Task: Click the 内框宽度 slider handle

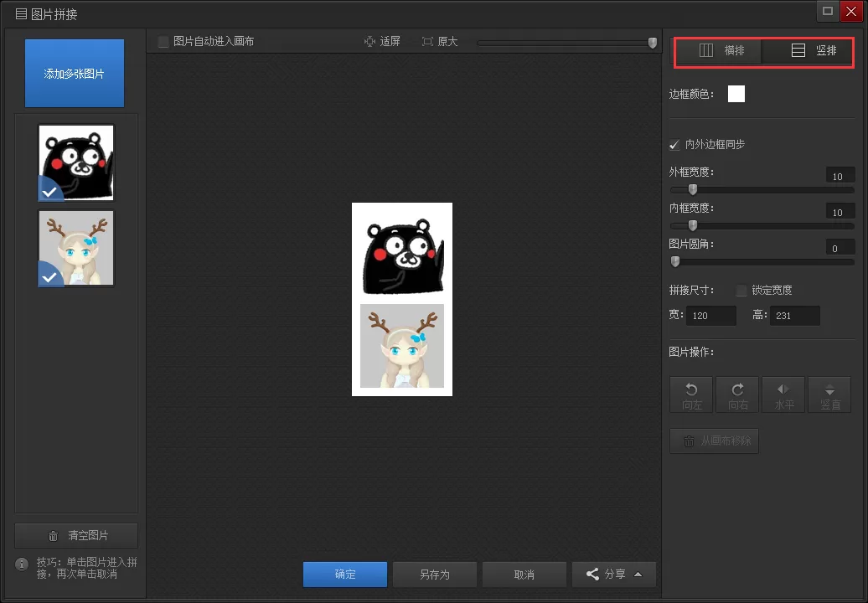Action: pos(693,226)
